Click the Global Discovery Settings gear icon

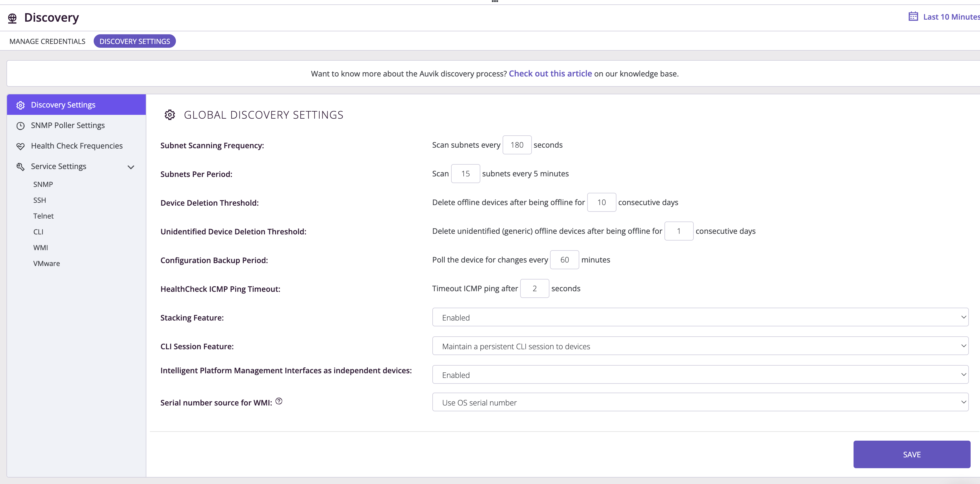[170, 115]
